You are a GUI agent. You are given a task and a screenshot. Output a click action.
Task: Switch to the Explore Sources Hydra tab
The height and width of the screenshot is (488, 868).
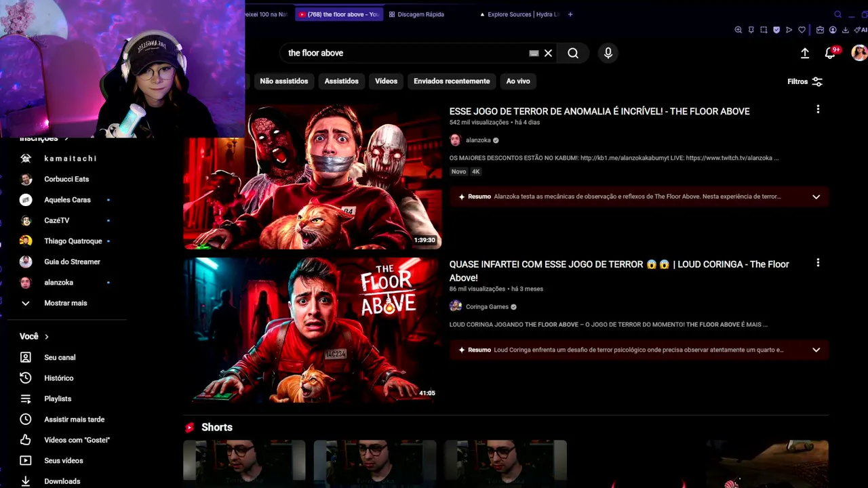pyautogui.click(x=520, y=14)
